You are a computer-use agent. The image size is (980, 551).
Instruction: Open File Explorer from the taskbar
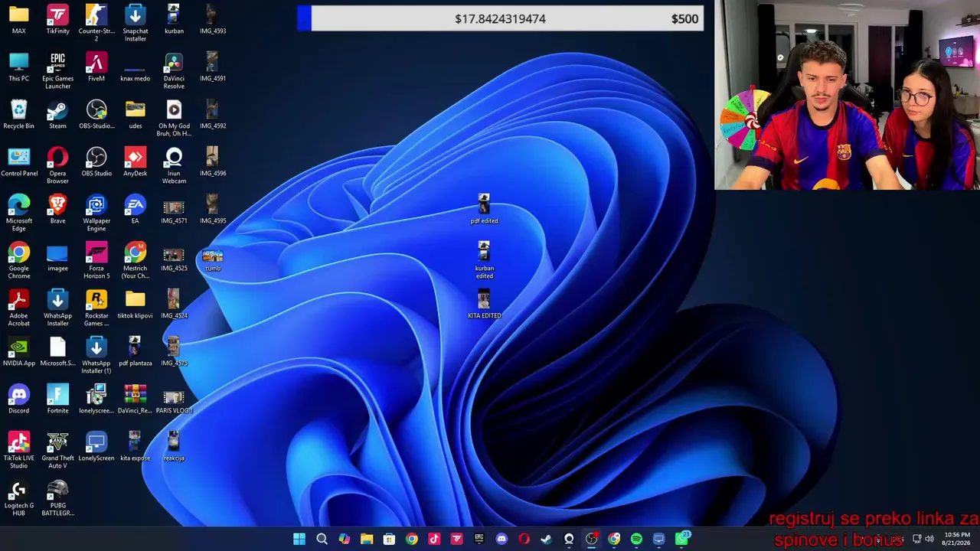coord(367,539)
